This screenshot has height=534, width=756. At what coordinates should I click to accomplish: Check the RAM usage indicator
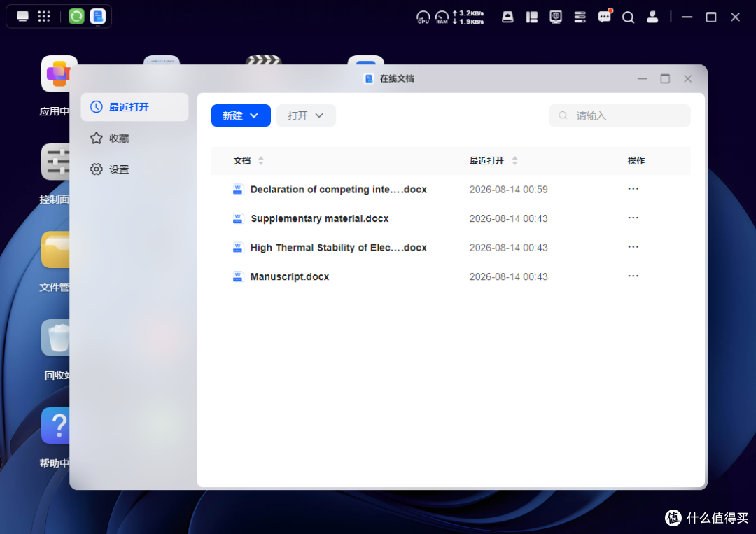pos(442,17)
